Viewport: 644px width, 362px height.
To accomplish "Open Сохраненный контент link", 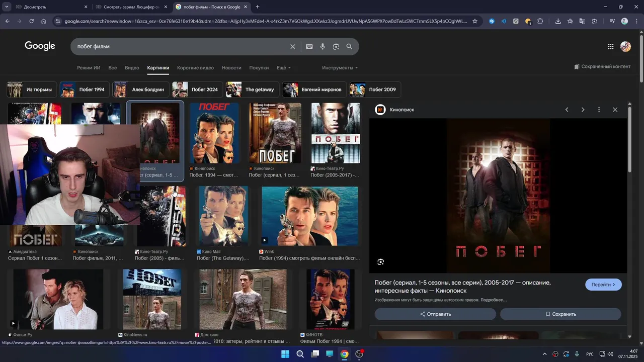I will point(602,67).
